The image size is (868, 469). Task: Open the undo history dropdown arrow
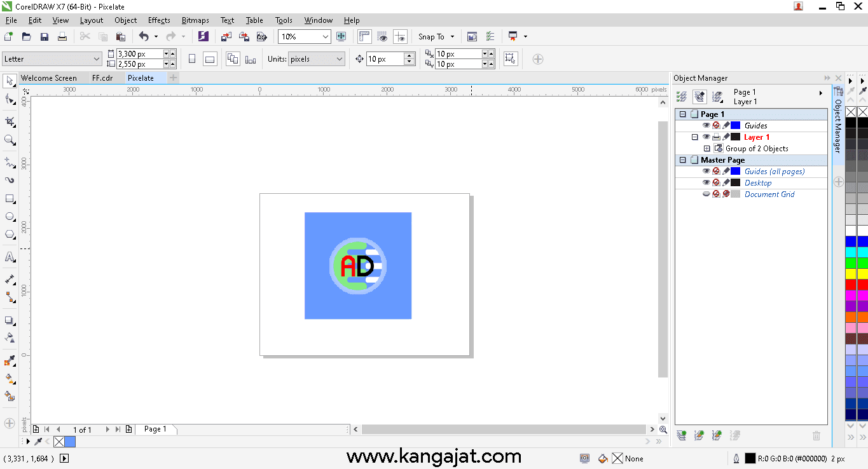pos(156,37)
